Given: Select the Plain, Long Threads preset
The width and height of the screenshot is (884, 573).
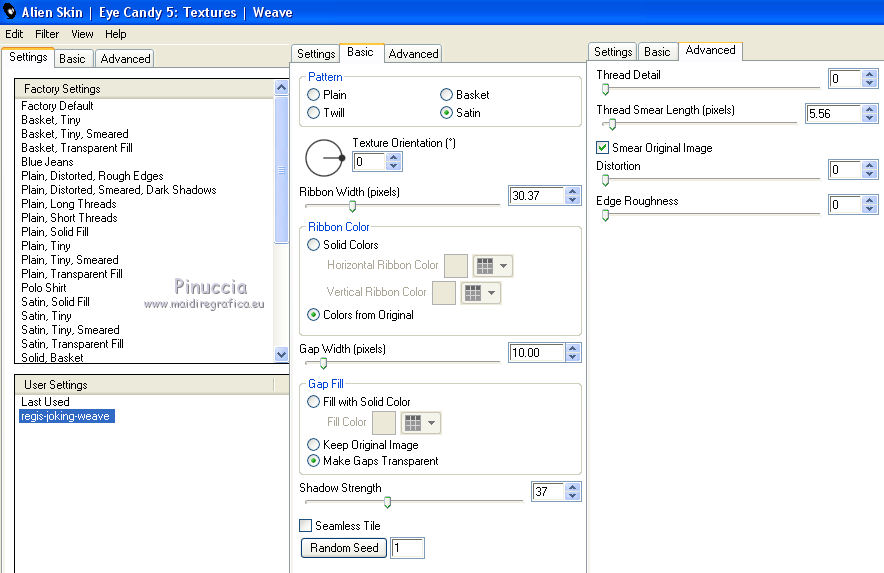Looking at the screenshot, I should point(69,204).
